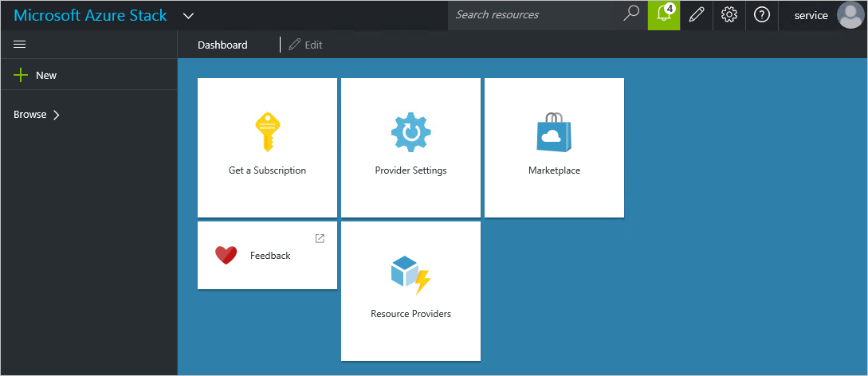Click the Get a Subscription label

tap(267, 170)
